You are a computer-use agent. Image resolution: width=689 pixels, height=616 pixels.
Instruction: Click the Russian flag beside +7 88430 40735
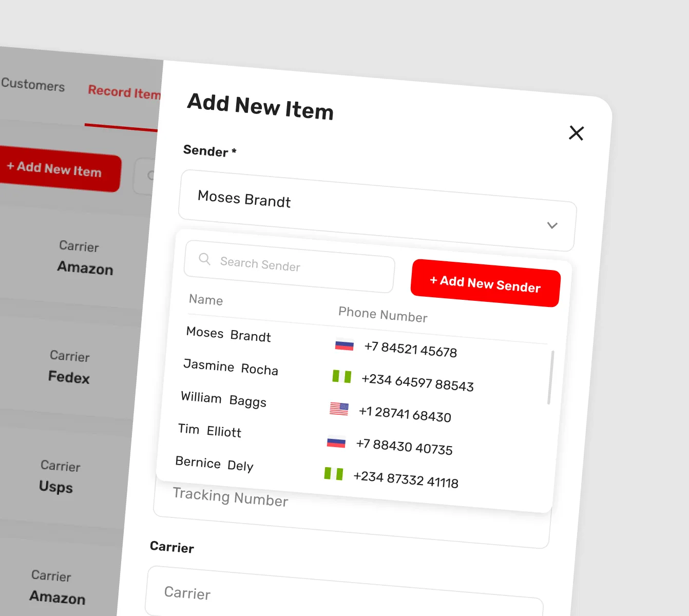click(336, 441)
